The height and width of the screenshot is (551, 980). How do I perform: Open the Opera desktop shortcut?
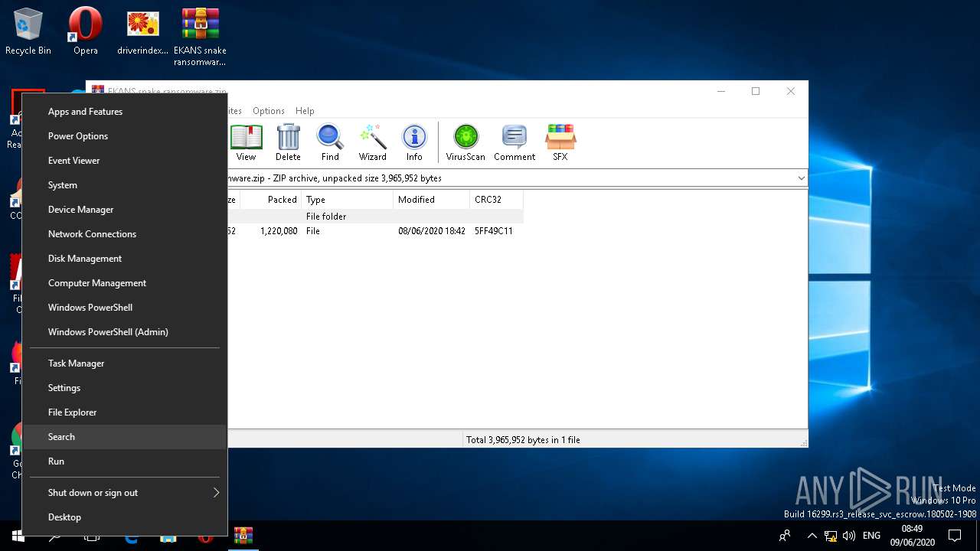point(86,31)
